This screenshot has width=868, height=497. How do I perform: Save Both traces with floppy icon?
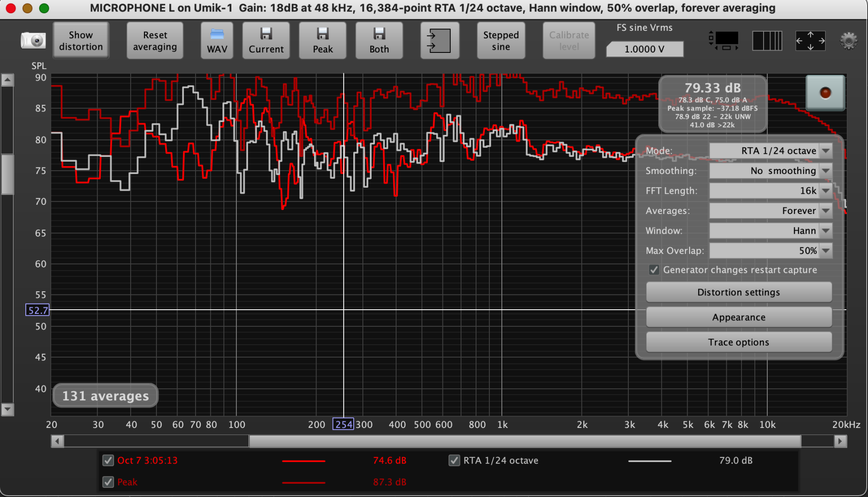coord(379,40)
